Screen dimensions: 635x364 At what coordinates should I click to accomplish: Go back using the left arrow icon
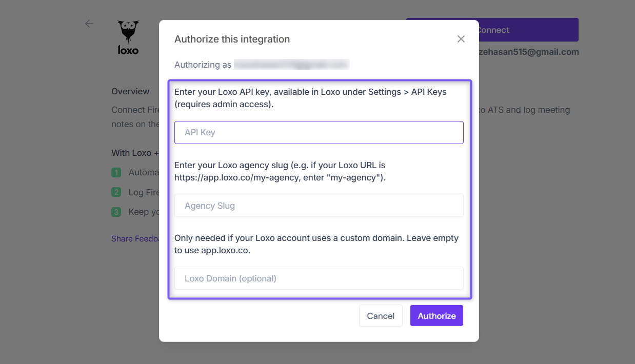[89, 24]
